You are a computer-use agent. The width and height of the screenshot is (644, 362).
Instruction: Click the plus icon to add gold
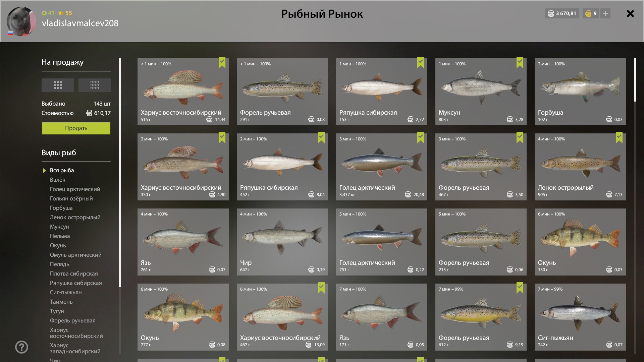pos(605,13)
